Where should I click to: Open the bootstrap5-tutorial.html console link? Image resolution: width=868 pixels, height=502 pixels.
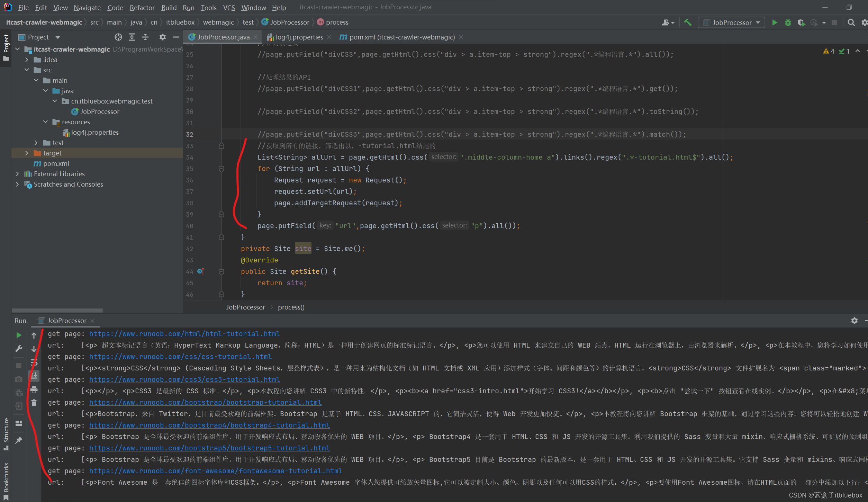point(209,448)
